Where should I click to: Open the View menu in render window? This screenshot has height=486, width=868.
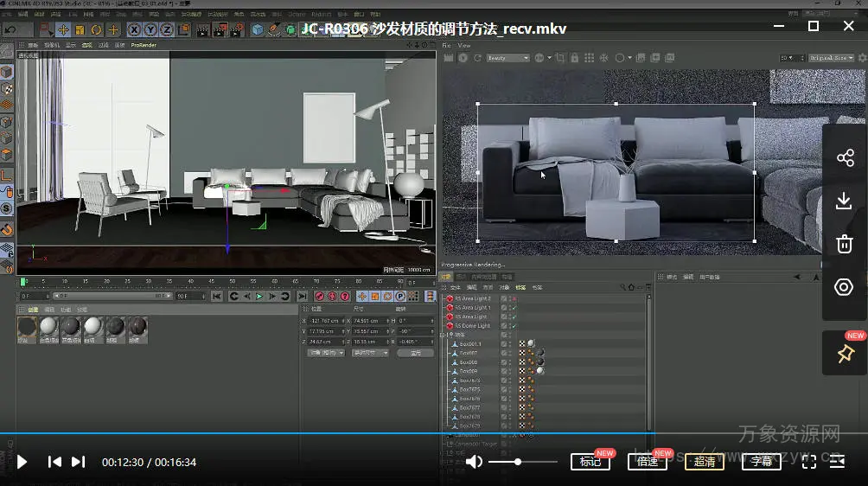(x=464, y=45)
